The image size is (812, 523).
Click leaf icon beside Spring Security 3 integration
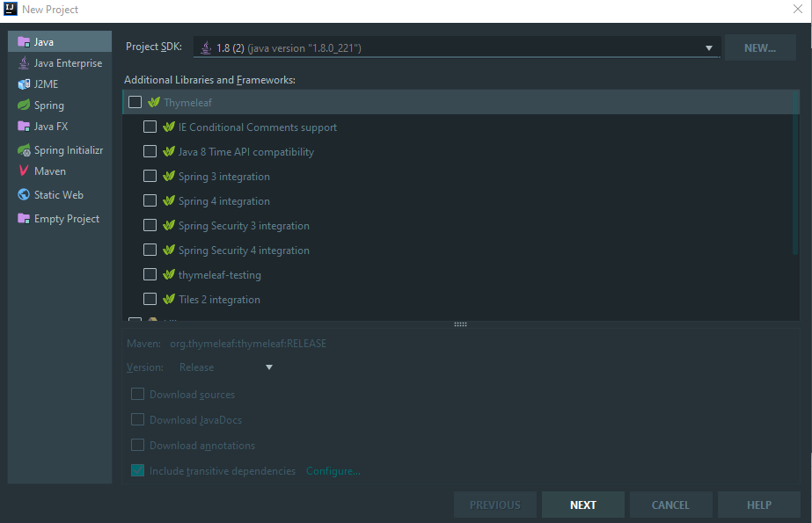[x=169, y=225]
